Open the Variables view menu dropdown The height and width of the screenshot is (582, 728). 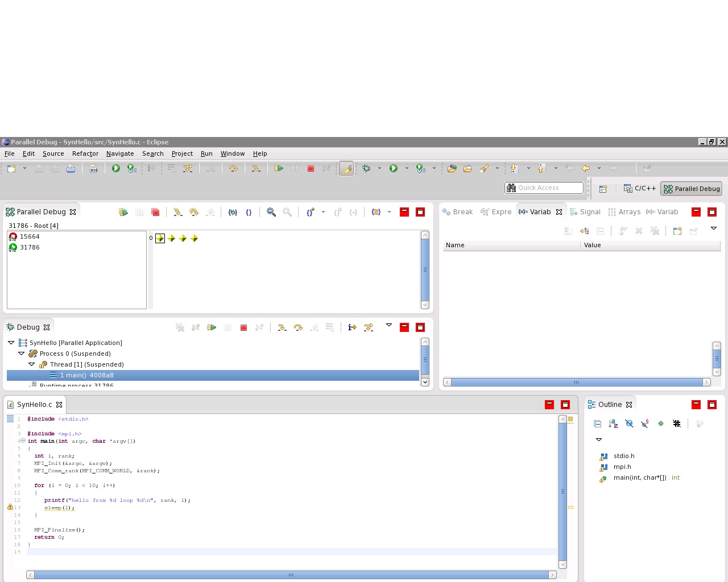[x=713, y=228]
